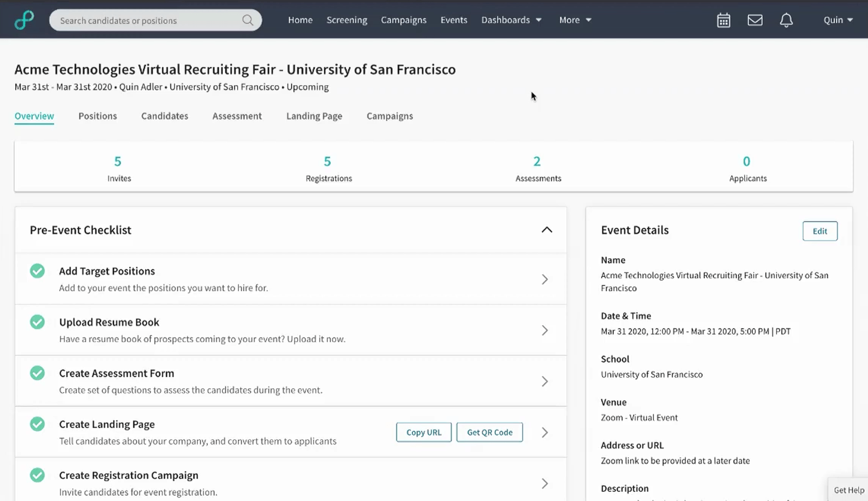
Task: Edit the Event Details
Action: (820, 230)
